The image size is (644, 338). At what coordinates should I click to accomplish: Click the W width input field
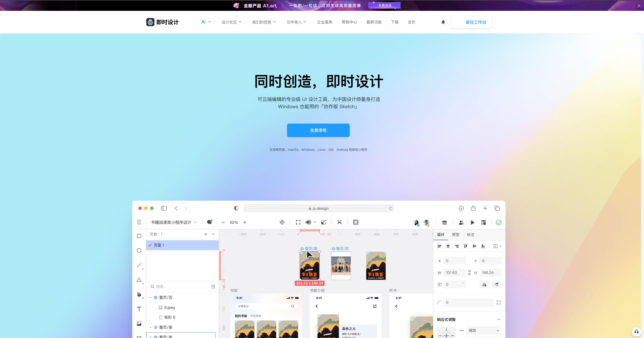click(x=454, y=273)
